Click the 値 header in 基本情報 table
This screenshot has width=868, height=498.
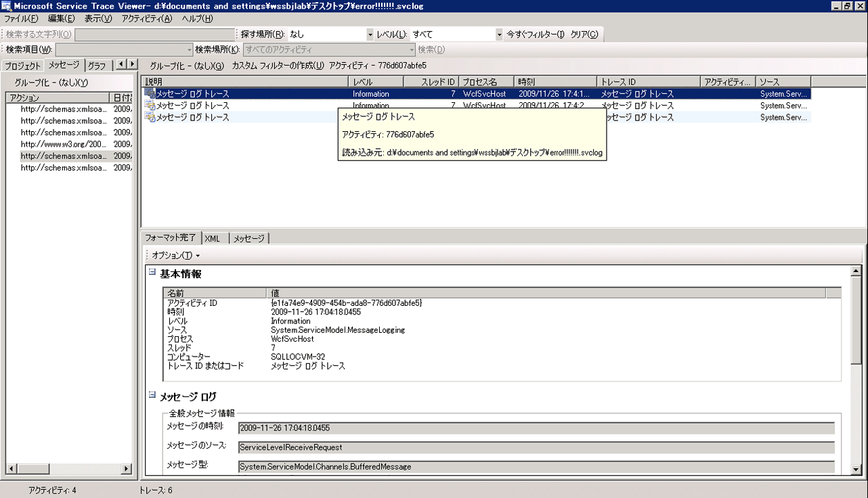click(546, 293)
